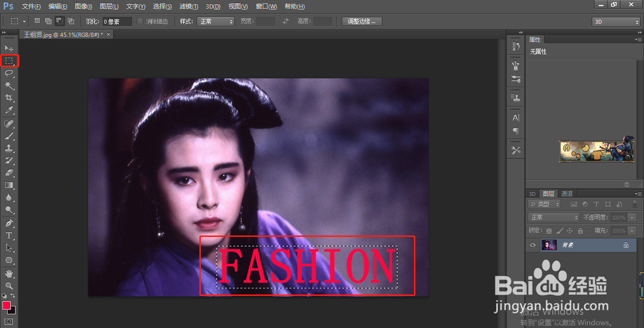Toggle lock position
Viewport: 644px width, 328px height.
point(570,231)
